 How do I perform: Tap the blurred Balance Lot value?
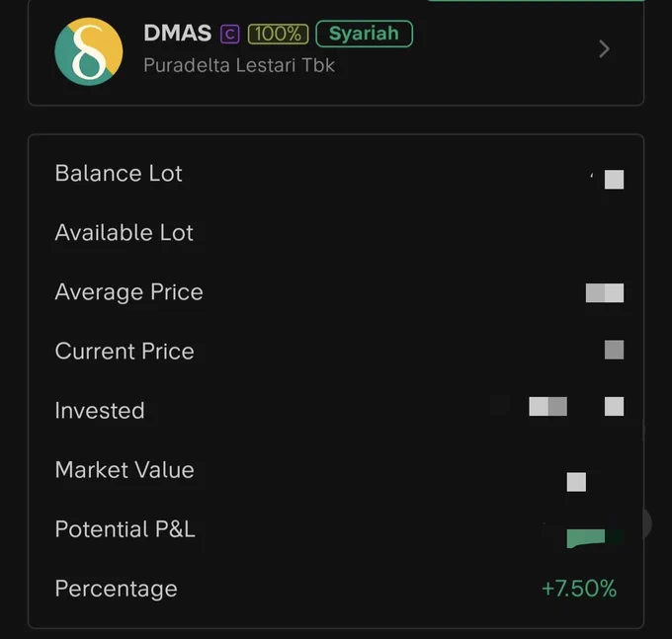tap(614, 179)
